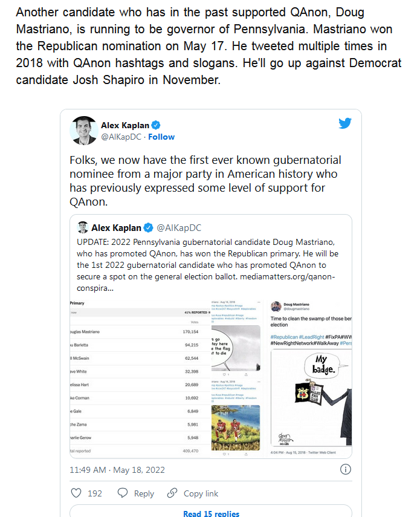View the primary results table image
The image size is (420, 517).
click(x=140, y=378)
